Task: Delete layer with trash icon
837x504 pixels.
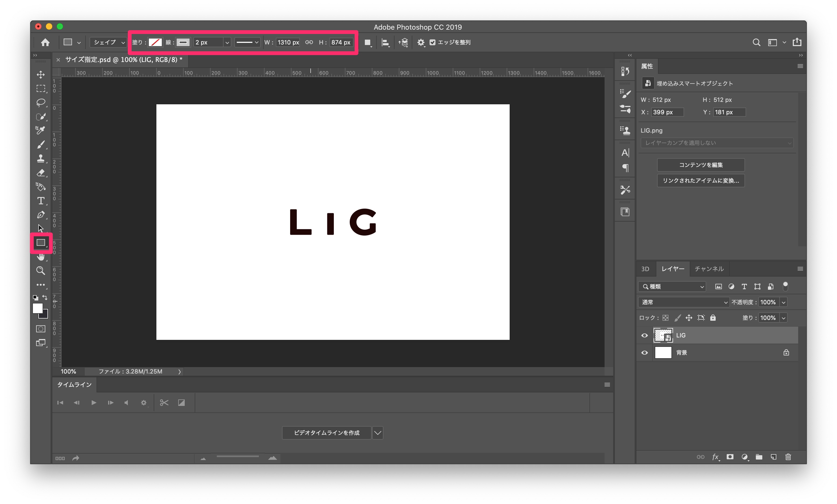Action: 788,457
